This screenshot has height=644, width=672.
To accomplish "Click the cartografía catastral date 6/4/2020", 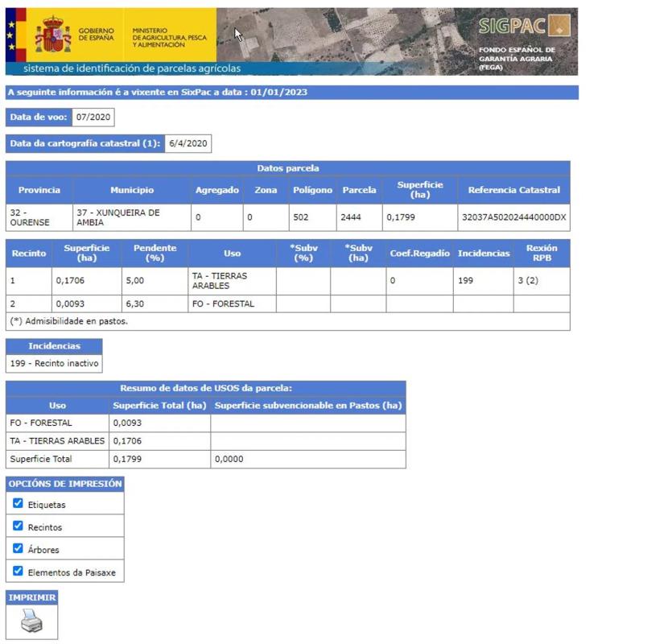I will point(188,143).
